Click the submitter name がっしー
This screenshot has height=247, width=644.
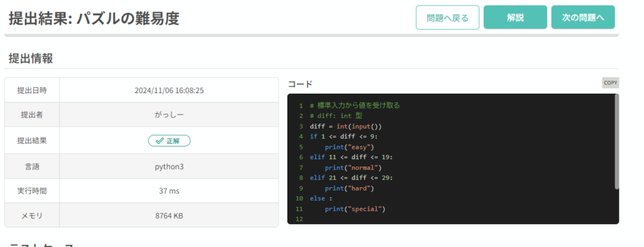click(x=169, y=115)
